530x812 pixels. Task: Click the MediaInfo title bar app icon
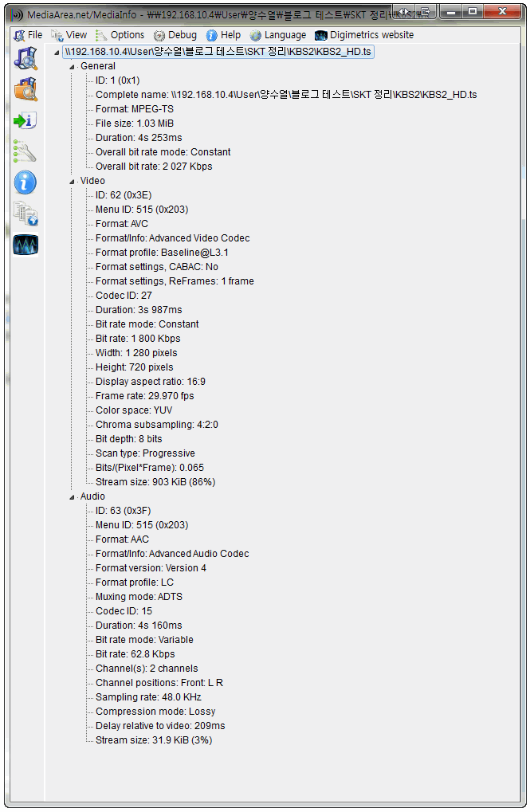click(17, 14)
